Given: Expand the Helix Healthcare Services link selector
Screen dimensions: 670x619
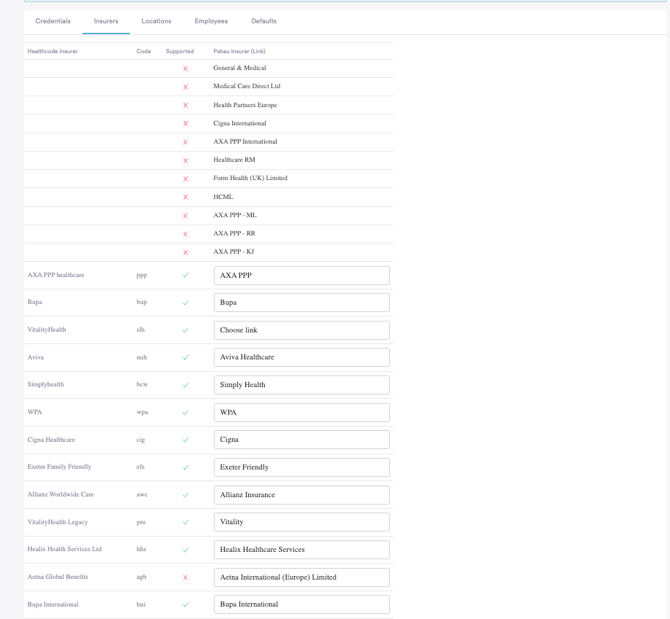Looking at the screenshot, I should pyautogui.click(x=301, y=550).
